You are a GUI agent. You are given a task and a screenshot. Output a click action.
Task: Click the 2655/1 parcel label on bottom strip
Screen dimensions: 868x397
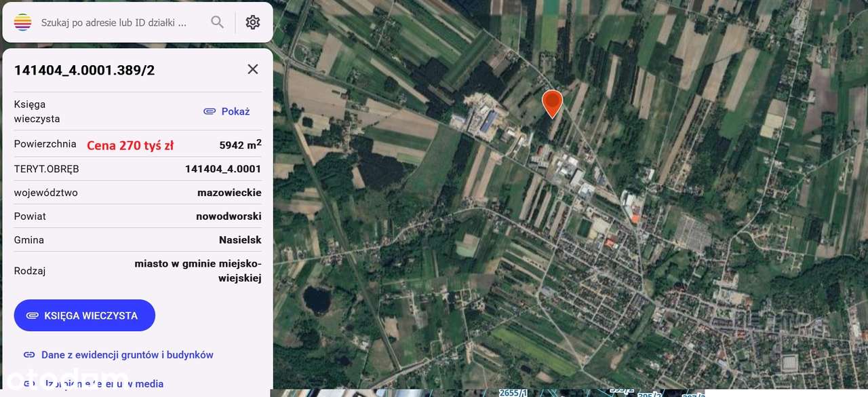pyautogui.click(x=513, y=393)
